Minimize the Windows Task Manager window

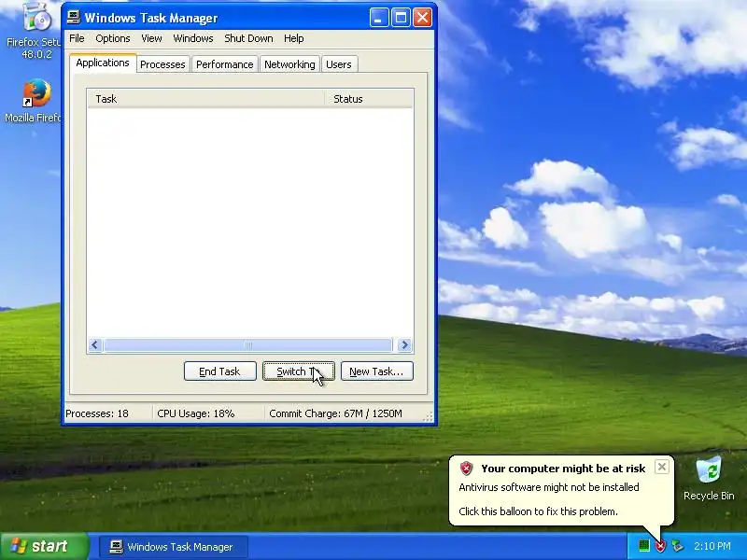(x=379, y=18)
